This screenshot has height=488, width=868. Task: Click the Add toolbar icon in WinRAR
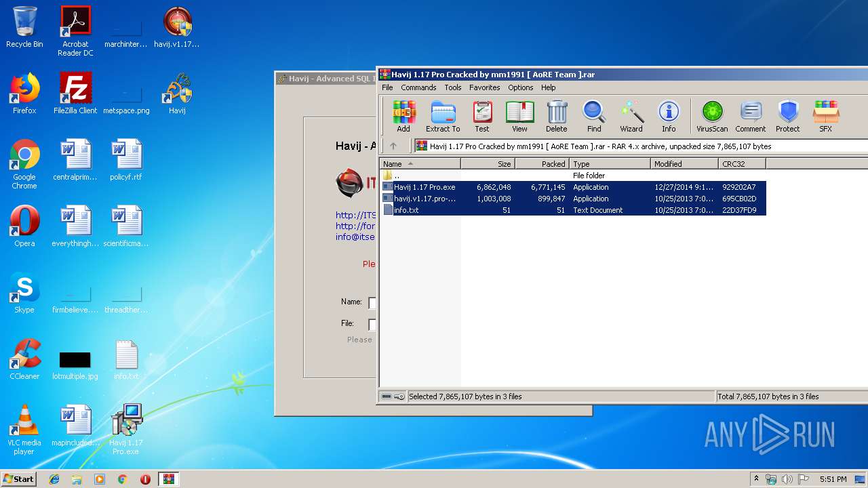pyautogui.click(x=403, y=116)
